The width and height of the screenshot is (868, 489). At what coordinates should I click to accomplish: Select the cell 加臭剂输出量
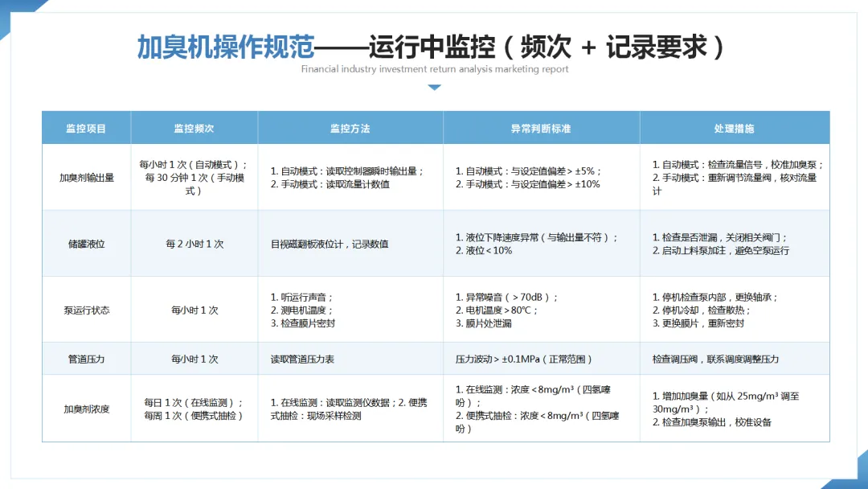coord(86,178)
